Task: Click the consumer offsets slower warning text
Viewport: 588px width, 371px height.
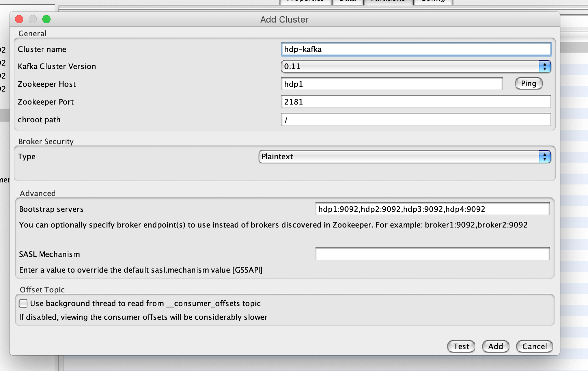Action: tap(143, 317)
